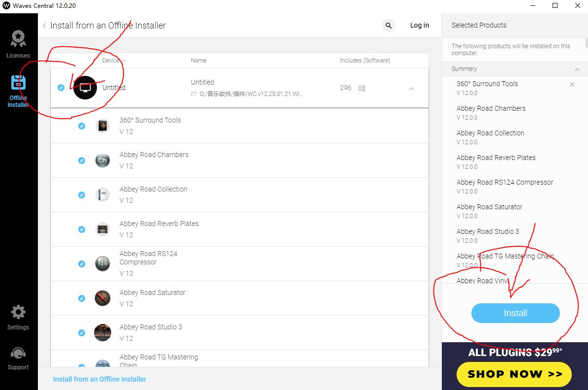Uncheck 360° Surround Tools
Viewport: 588px width, 390px height.
(x=81, y=126)
